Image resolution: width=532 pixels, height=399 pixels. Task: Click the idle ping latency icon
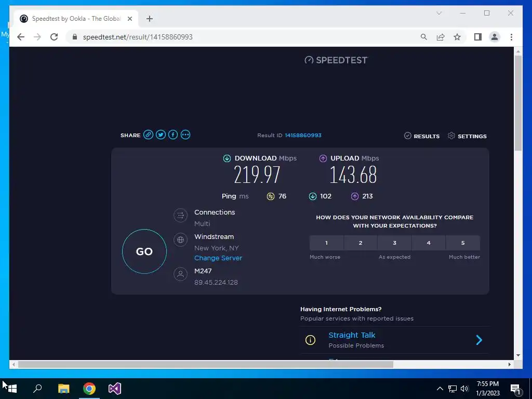tap(270, 196)
